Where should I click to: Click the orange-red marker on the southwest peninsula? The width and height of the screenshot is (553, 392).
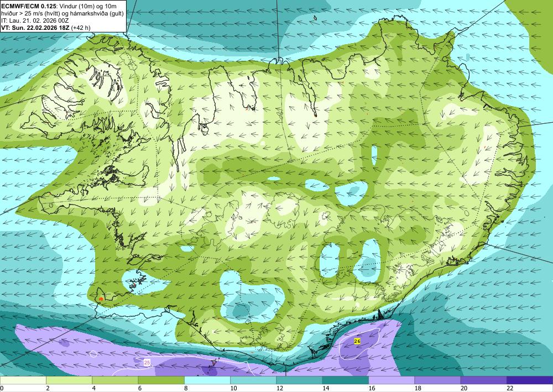101,299
